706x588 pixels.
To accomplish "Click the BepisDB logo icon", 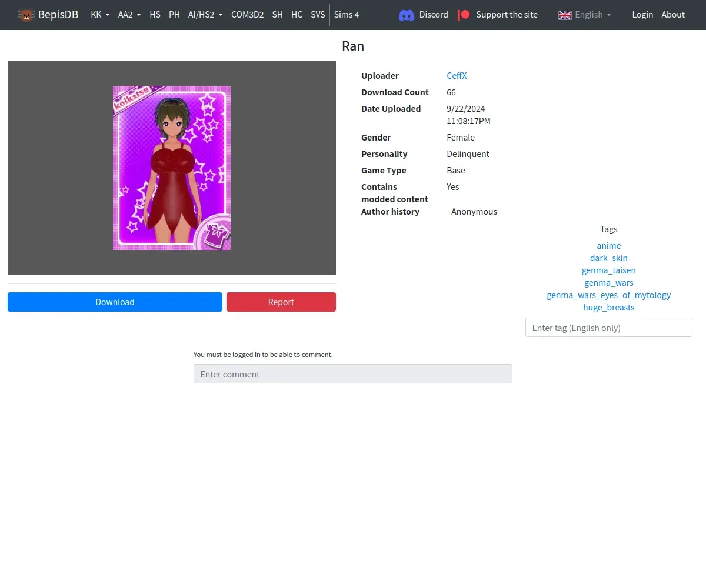I will [x=26, y=15].
